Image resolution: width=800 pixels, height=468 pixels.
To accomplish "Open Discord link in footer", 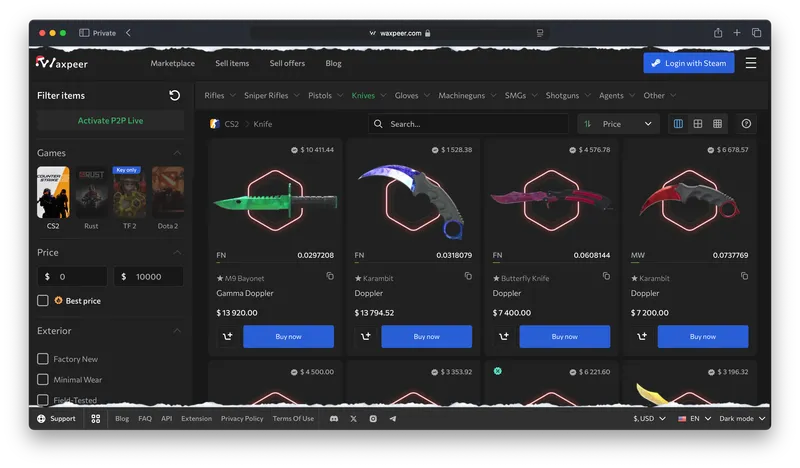I will coord(334,418).
